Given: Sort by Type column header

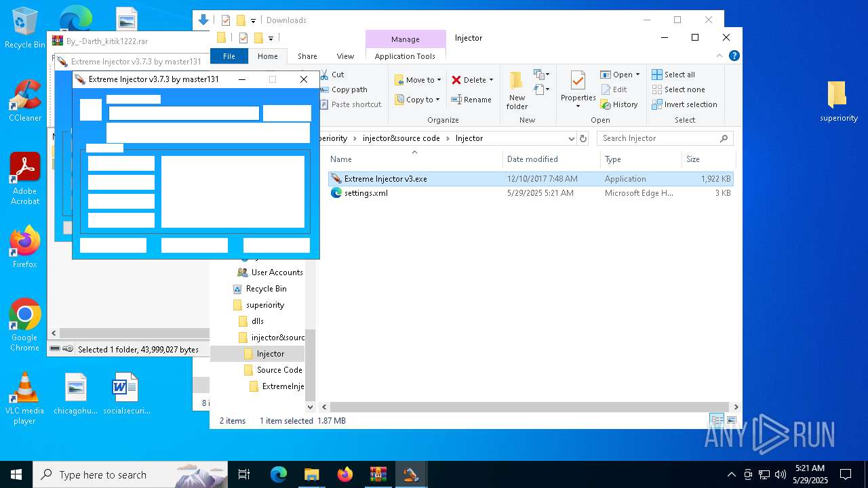Looking at the screenshot, I should coord(642,159).
